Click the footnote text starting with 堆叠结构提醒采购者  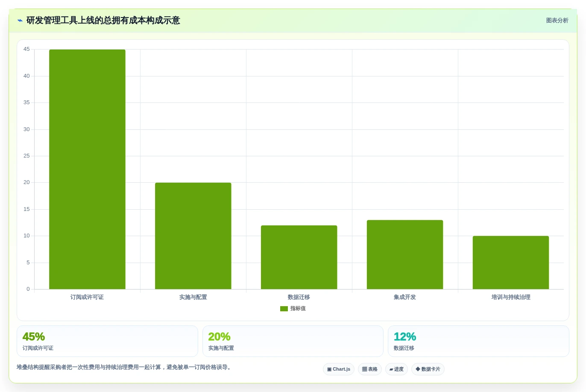point(124,367)
